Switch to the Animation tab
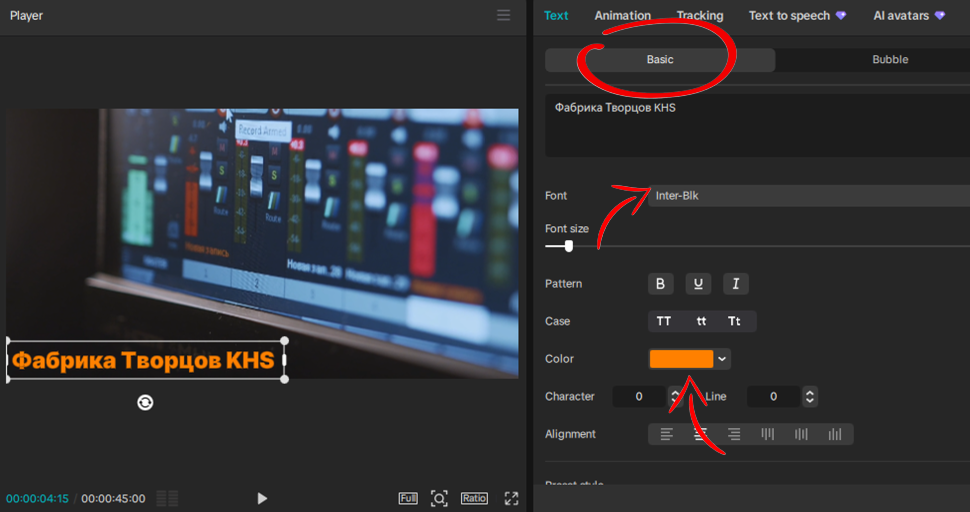Viewport: 970px width, 512px height. (x=622, y=15)
